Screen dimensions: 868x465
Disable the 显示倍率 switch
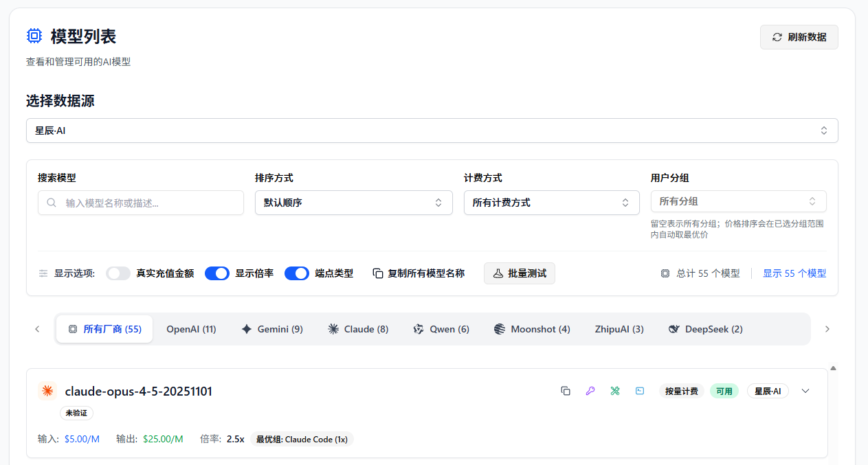(217, 273)
